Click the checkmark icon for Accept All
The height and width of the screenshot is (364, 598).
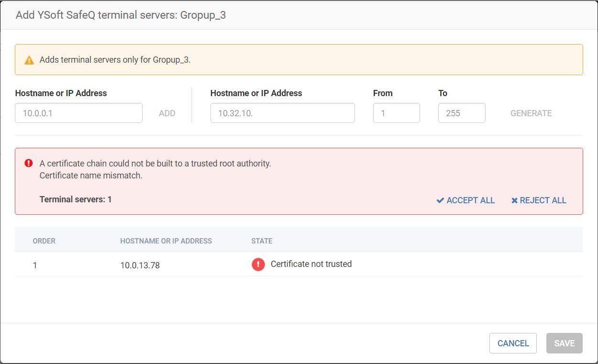pos(440,200)
